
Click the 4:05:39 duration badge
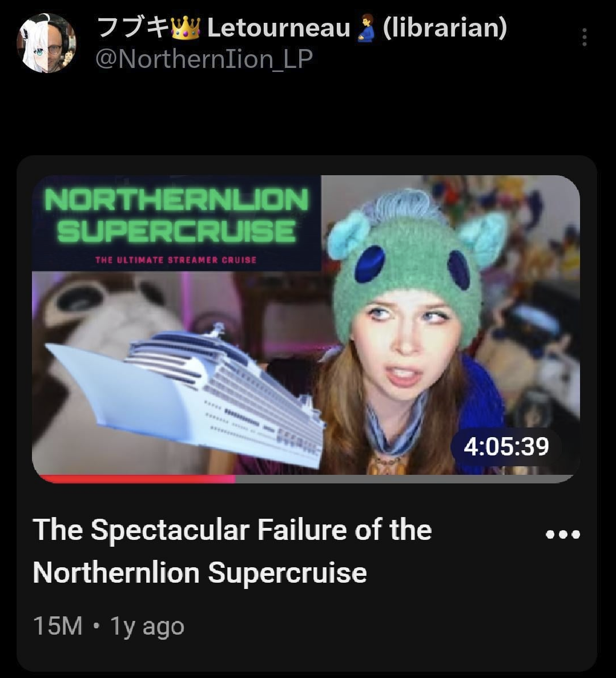click(506, 446)
